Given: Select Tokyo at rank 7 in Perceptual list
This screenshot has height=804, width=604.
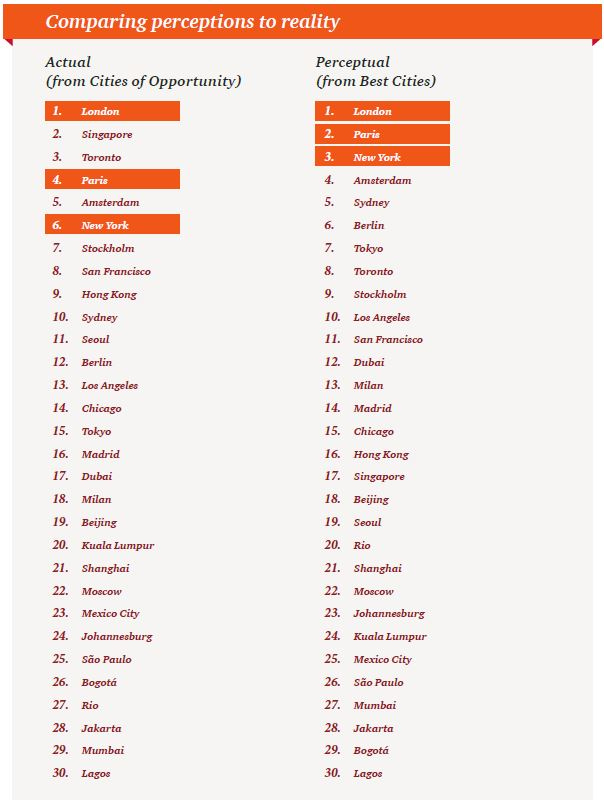Looking at the screenshot, I should (x=368, y=248).
